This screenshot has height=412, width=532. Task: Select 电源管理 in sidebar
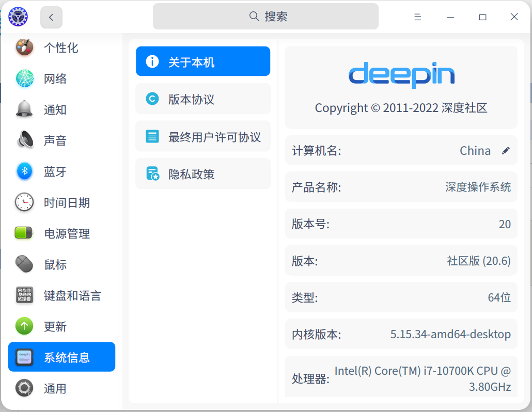62,233
